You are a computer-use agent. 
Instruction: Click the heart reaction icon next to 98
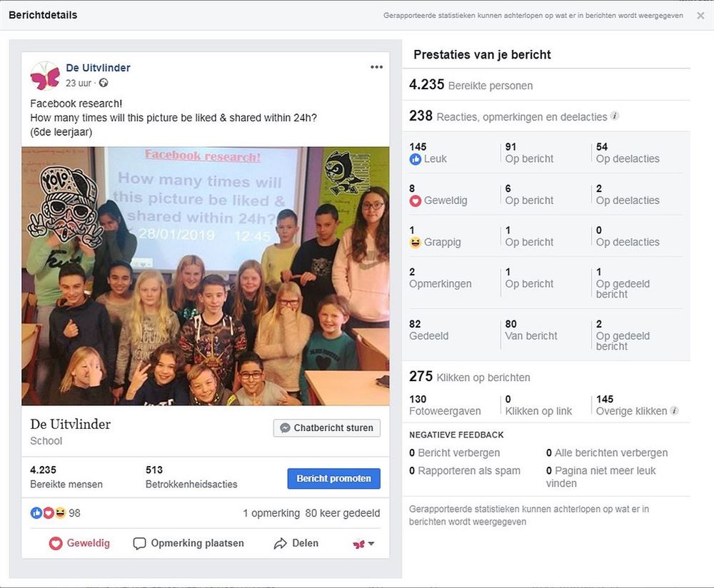pos(48,513)
